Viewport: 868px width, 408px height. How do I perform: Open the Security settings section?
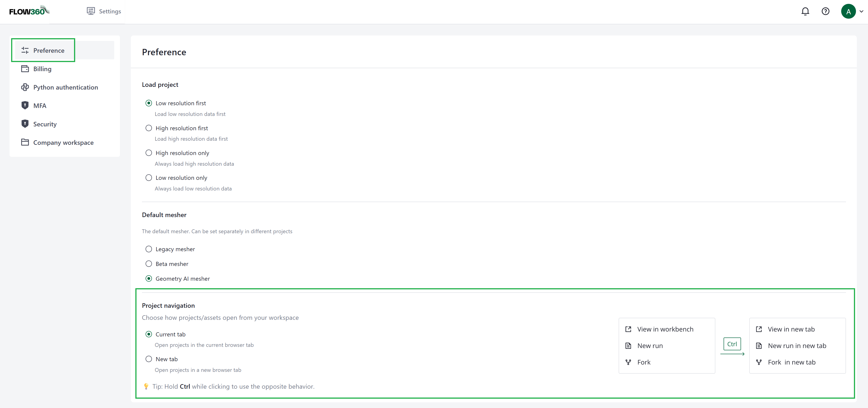[x=65, y=124]
